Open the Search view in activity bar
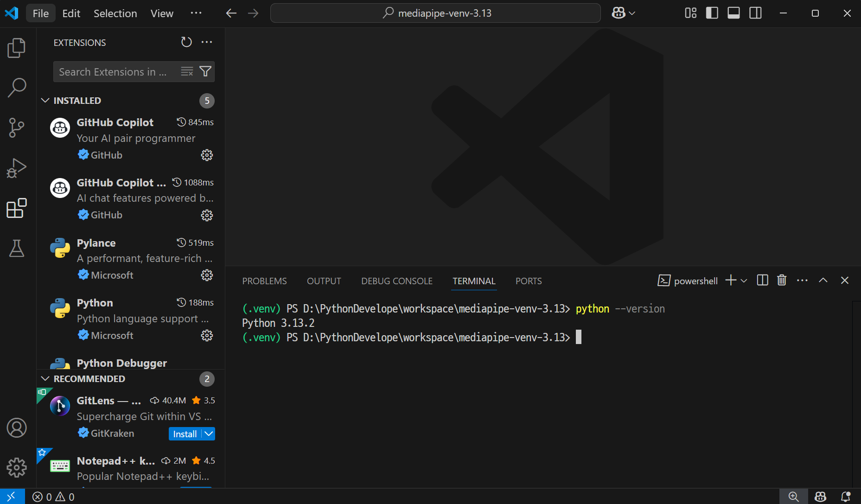Screen dimensions: 861x504 (17, 88)
